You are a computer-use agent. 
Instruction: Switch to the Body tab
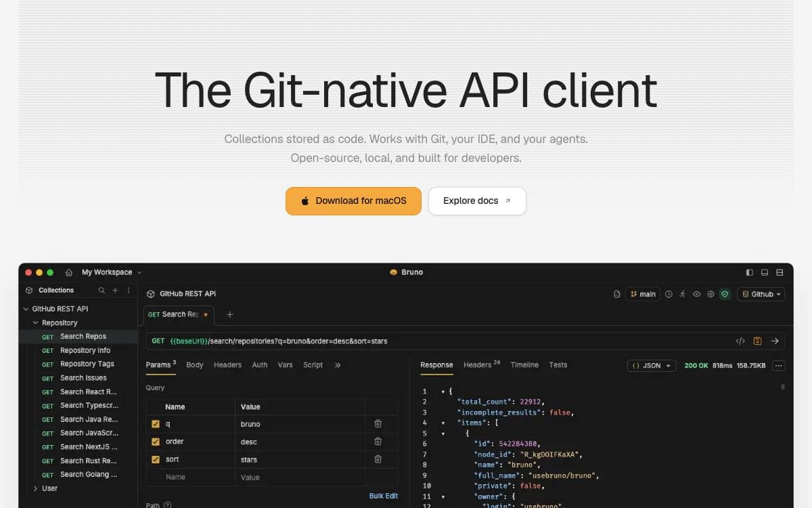195,365
